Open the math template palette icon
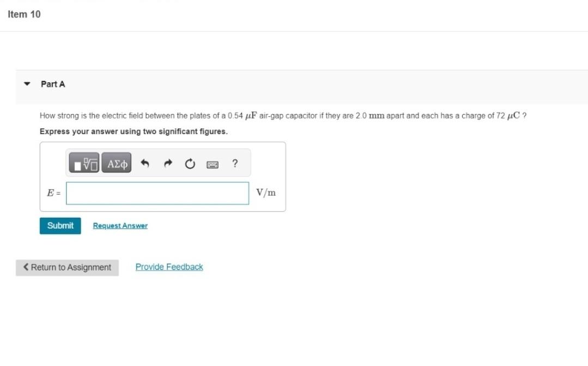Viewport: 588px width, 366px height. [84, 163]
